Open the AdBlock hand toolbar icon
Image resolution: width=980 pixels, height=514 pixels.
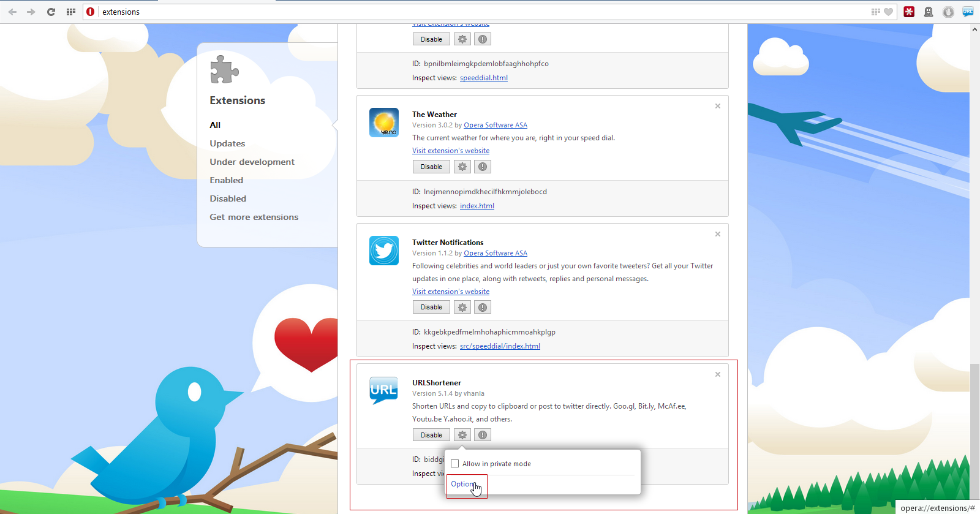pyautogui.click(x=948, y=12)
